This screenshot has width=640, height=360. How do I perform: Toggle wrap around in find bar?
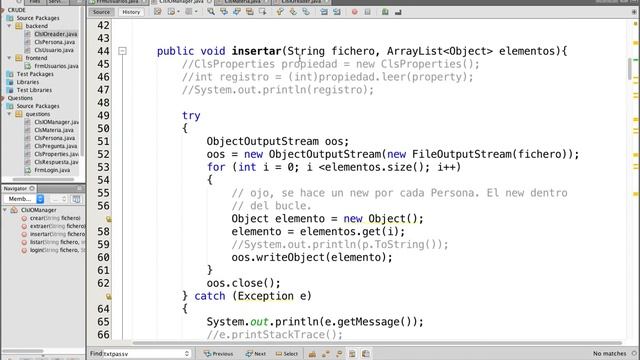point(366,353)
